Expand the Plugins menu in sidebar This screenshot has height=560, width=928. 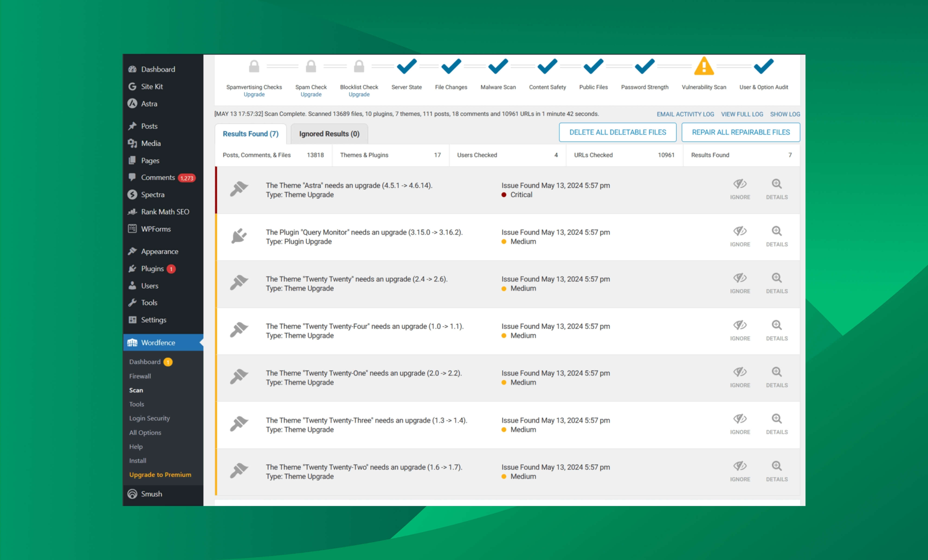[x=152, y=269]
